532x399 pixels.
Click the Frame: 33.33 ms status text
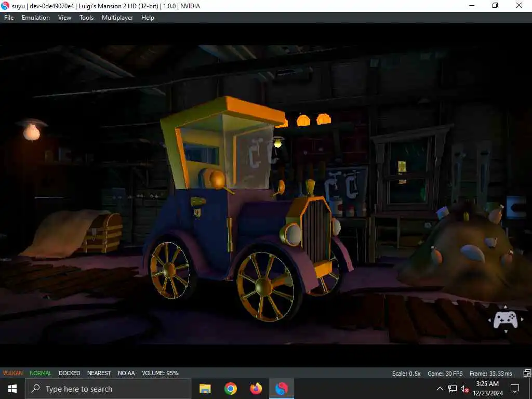click(490, 374)
